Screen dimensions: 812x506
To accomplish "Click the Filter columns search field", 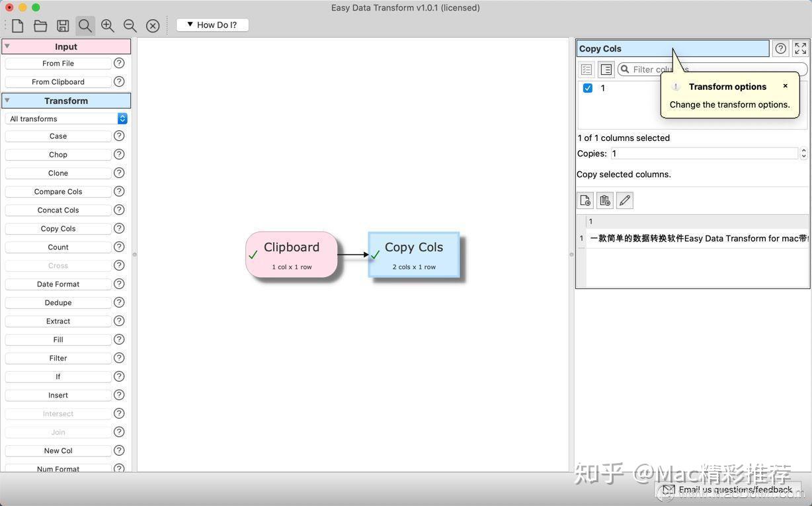I will point(713,69).
